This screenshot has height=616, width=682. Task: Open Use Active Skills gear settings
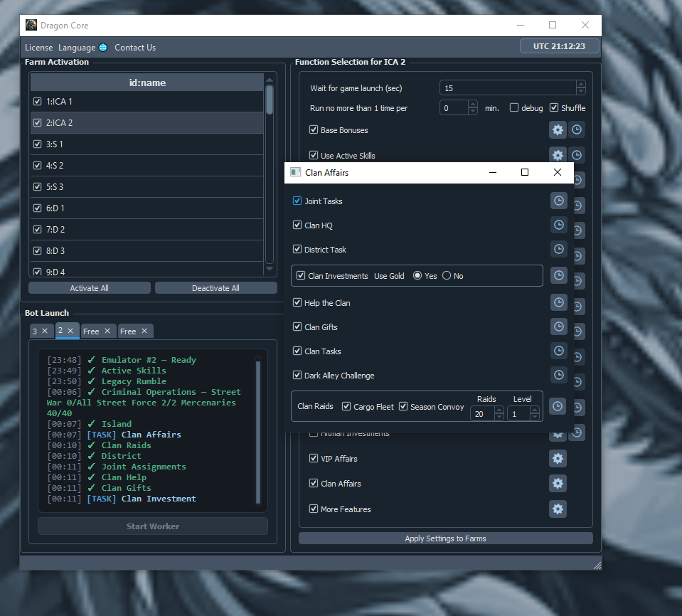(x=558, y=155)
